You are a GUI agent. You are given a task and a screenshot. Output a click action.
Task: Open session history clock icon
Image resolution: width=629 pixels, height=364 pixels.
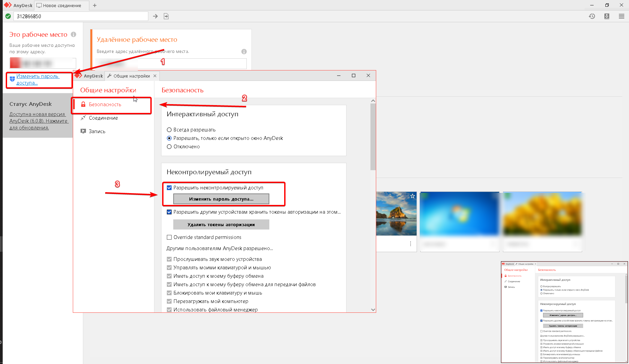coord(592,16)
